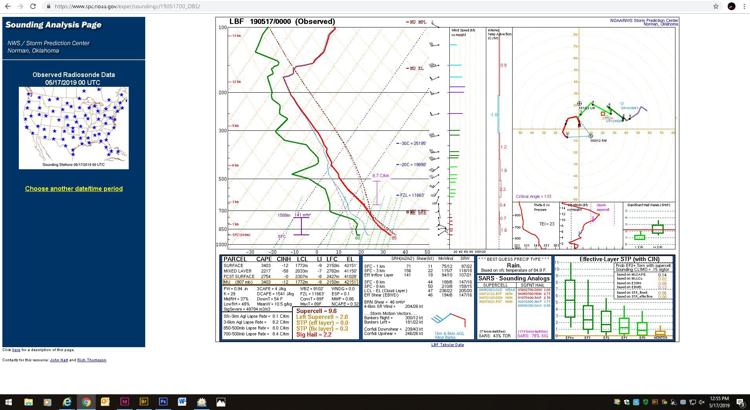Open the Windows Start menu
This screenshot has width=750, height=410.
9,402
